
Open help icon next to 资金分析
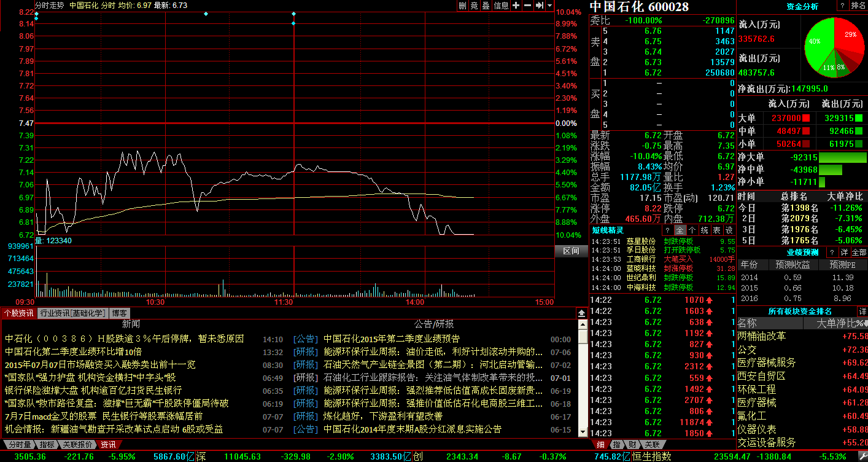(842, 6)
